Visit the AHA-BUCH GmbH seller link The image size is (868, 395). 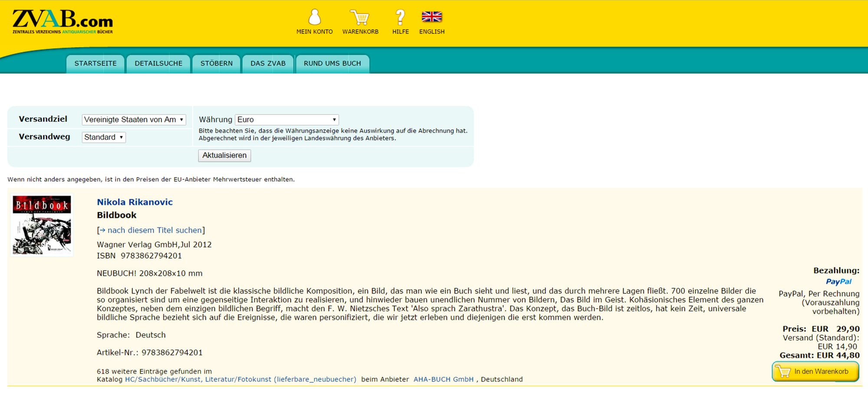tap(443, 379)
